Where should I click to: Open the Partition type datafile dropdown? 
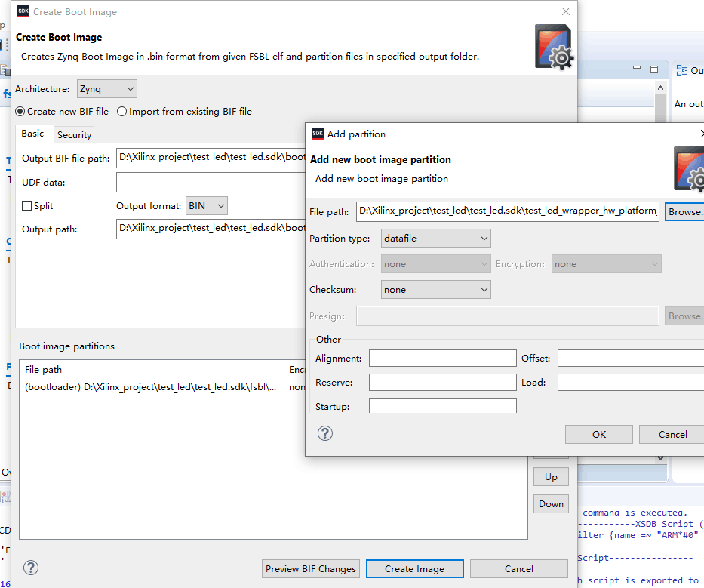pyautogui.click(x=436, y=238)
